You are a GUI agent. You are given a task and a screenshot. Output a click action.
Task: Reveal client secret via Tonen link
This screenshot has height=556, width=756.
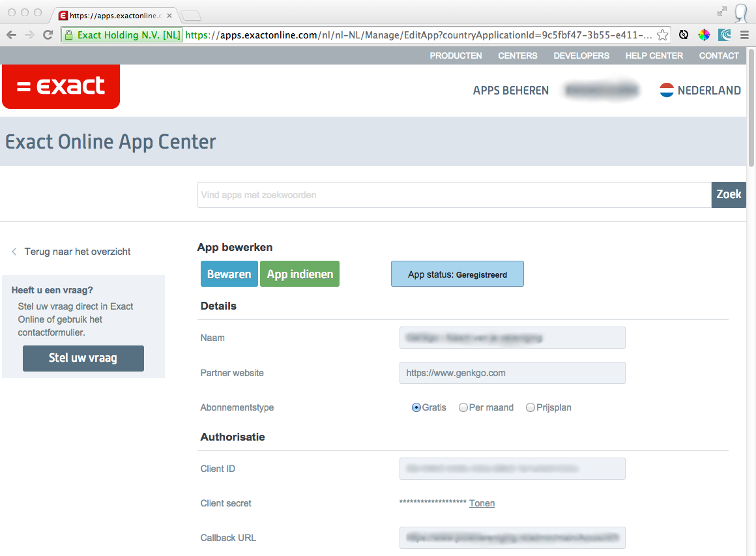tap(482, 503)
